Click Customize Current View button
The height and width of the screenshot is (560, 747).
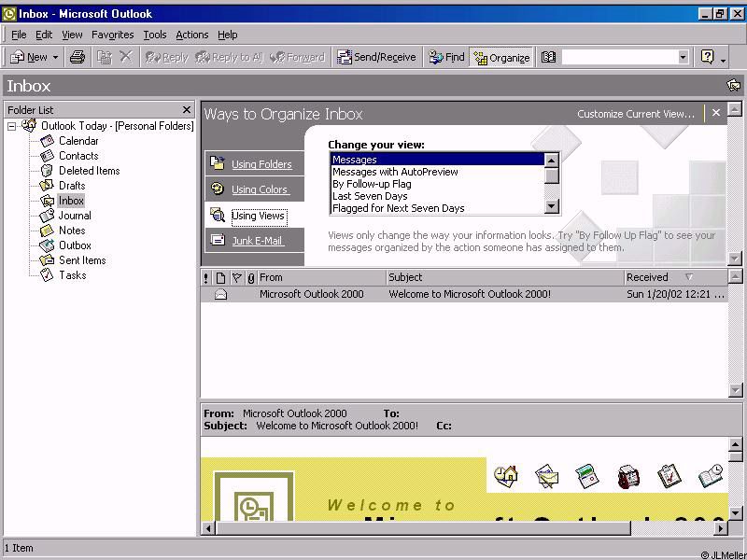(x=635, y=114)
